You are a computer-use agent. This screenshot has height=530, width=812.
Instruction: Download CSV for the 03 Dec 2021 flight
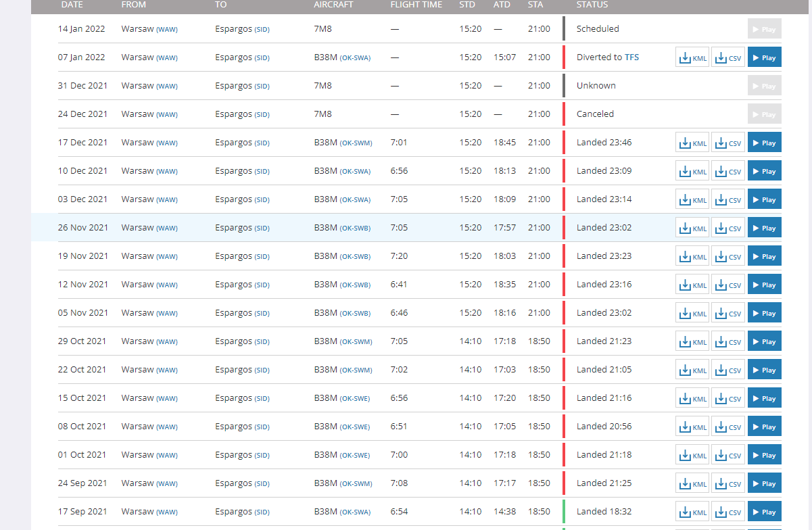[x=728, y=199]
